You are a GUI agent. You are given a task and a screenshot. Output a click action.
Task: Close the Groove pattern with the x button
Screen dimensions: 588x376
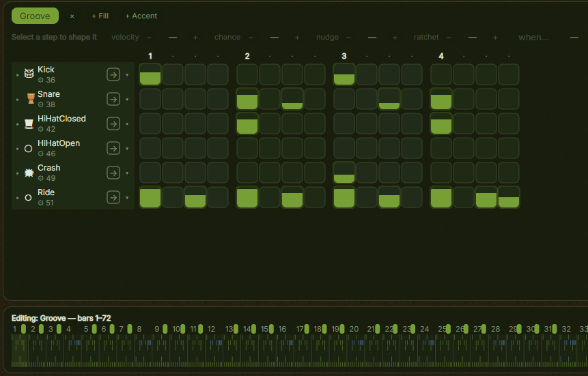coord(72,16)
